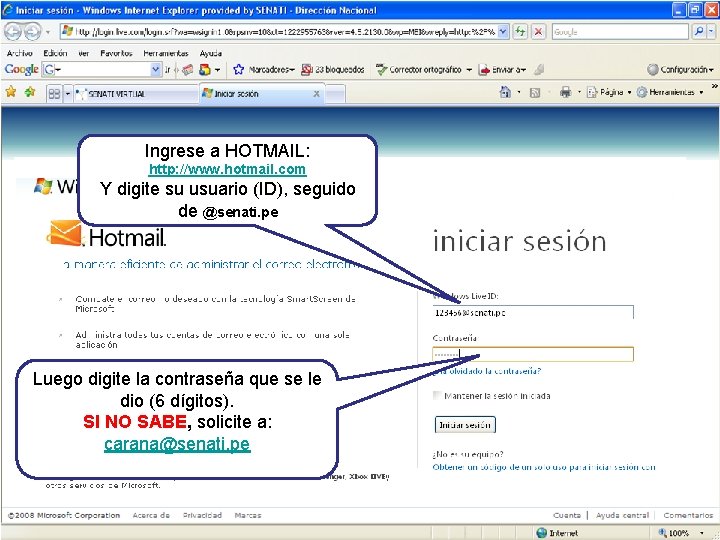Click the Windows Live ID input field
The width and height of the screenshot is (720, 540).
(x=533, y=312)
